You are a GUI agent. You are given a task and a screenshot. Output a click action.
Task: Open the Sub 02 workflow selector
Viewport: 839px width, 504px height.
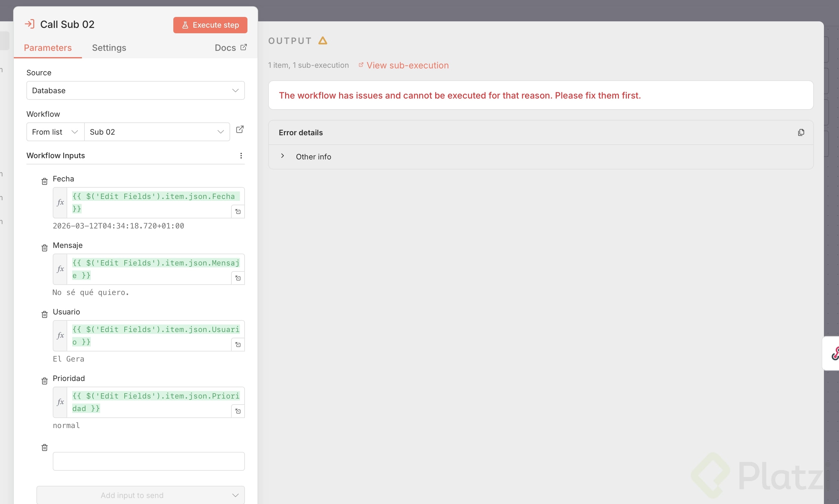(x=157, y=132)
